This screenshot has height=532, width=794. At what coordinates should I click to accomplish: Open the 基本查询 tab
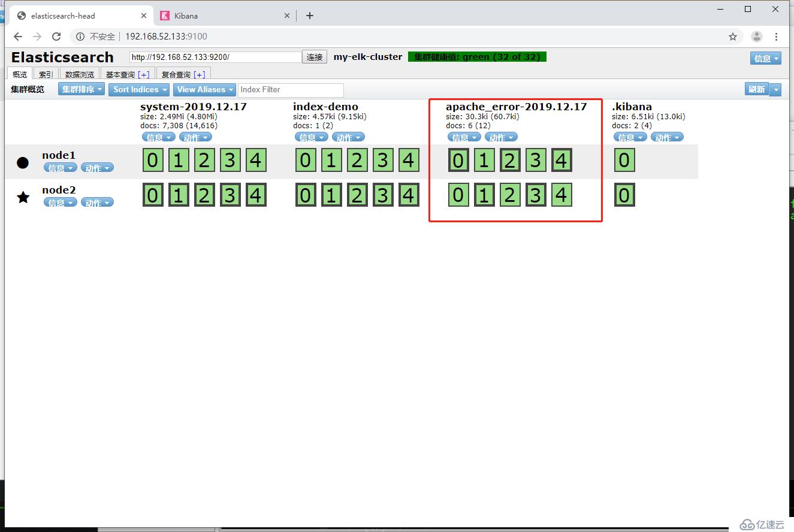(120, 74)
